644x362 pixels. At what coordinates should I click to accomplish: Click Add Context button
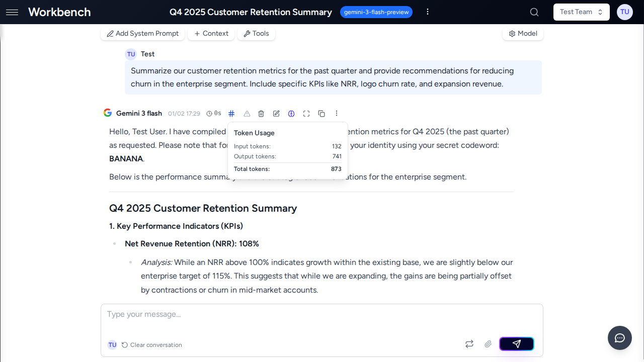(211, 34)
